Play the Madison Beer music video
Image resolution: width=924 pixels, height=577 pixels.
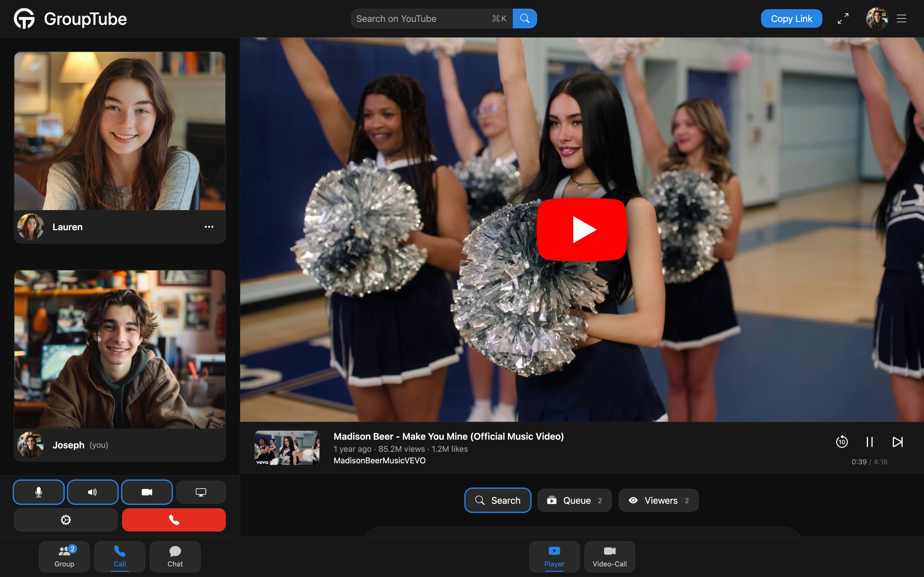(582, 229)
